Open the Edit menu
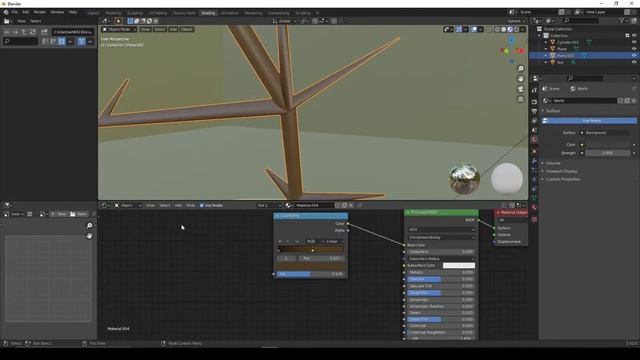640x360 pixels. tap(26, 12)
